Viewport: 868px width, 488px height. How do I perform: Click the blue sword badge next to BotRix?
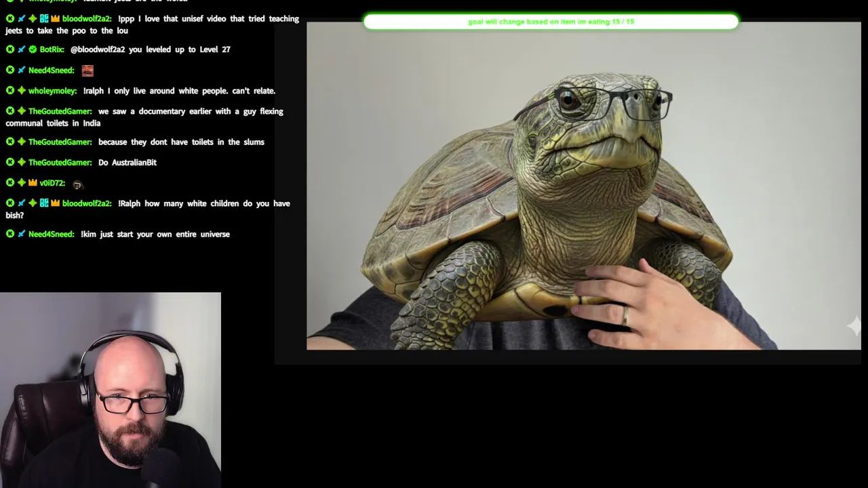[x=22, y=49]
